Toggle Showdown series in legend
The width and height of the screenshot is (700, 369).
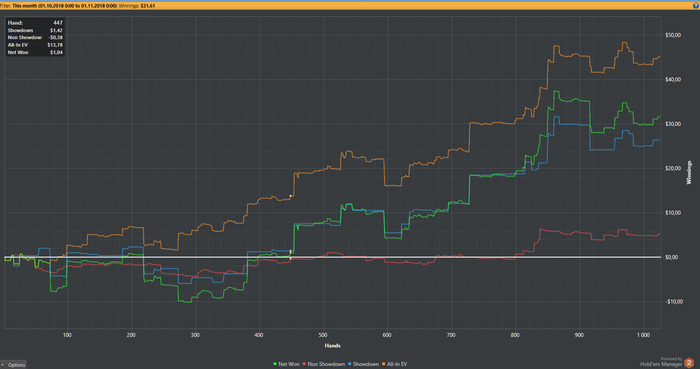tap(363, 364)
